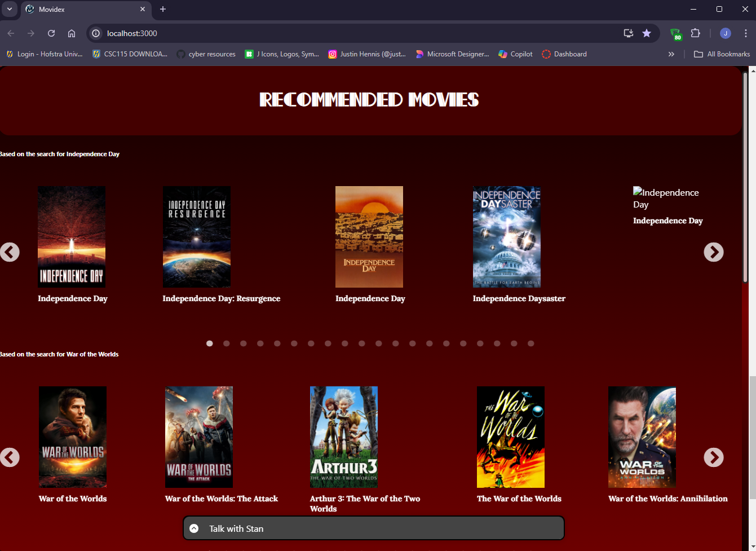Open cyber resources bookmark
This screenshot has height=551, width=756.
(x=206, y=54)
